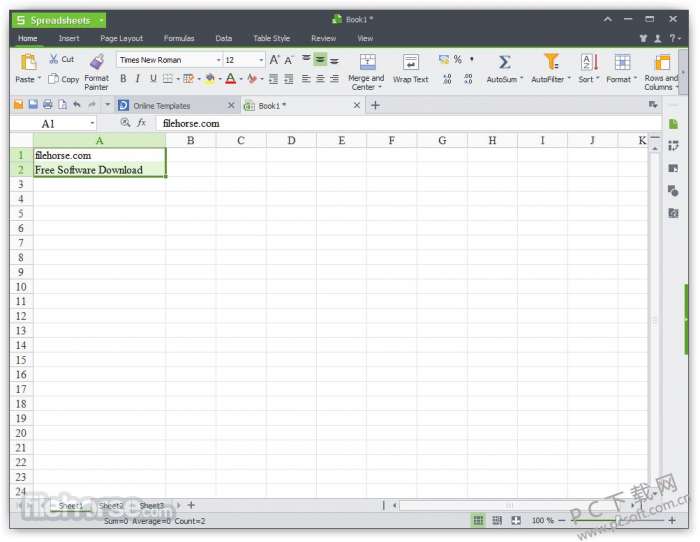This screenshot has height=542, width=700.
Task: Set vertical alignment to top
Action: (x=306, y=59)
